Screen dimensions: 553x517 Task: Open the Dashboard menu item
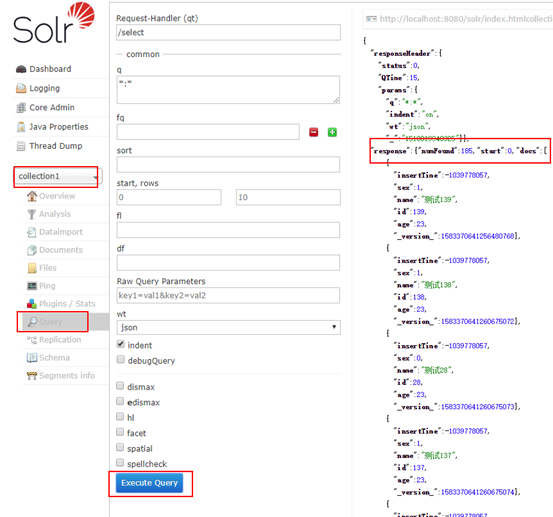pos(50,69)
